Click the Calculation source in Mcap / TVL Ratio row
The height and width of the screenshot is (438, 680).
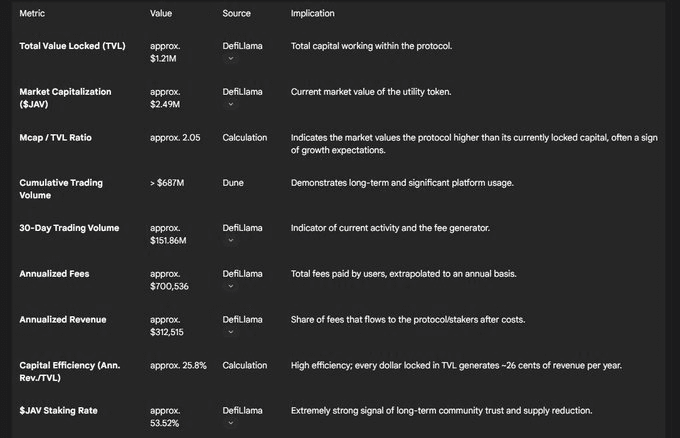coord(245,137)
